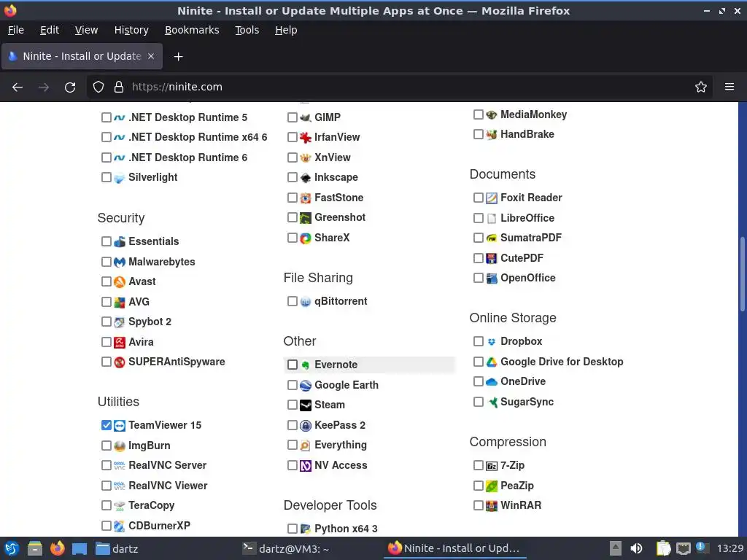Check the NV Access checkbox
The image size is (747, 560).
coord(293,465)
